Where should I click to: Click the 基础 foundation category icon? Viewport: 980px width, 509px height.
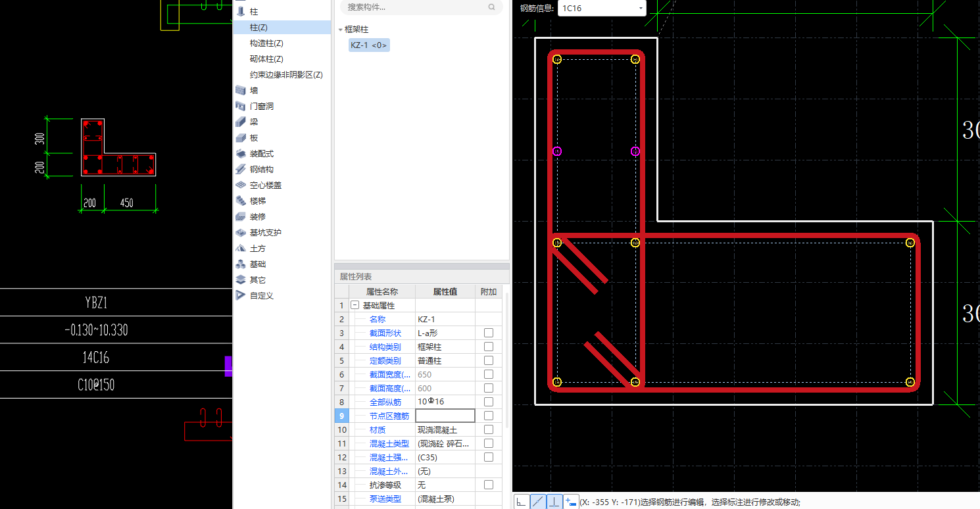[x=240, y=264]
